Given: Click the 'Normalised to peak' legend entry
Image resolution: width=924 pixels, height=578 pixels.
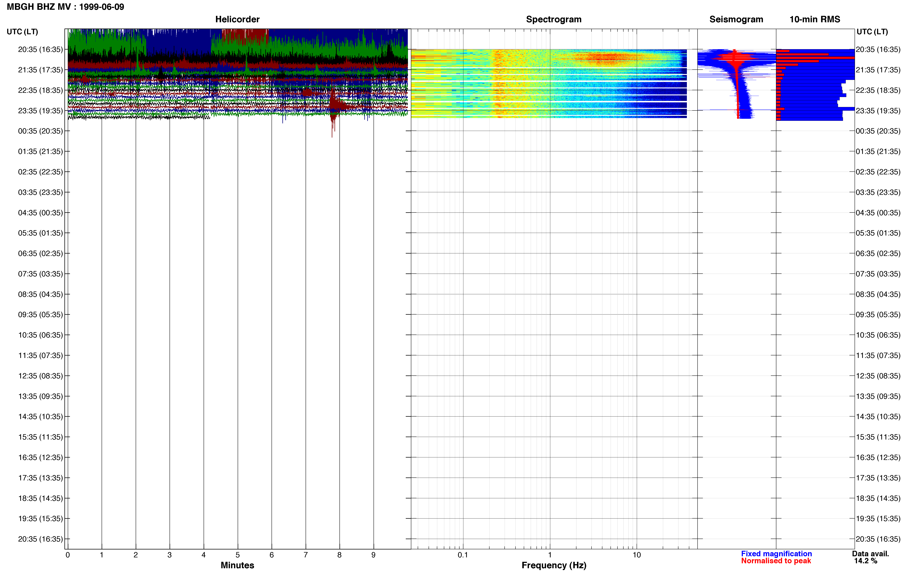Looking at the screenshot, I should [776, 561].
